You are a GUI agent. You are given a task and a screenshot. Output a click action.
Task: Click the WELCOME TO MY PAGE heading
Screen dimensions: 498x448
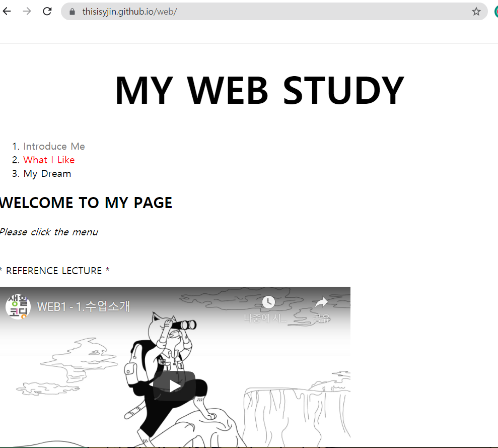tap(86, 203)
